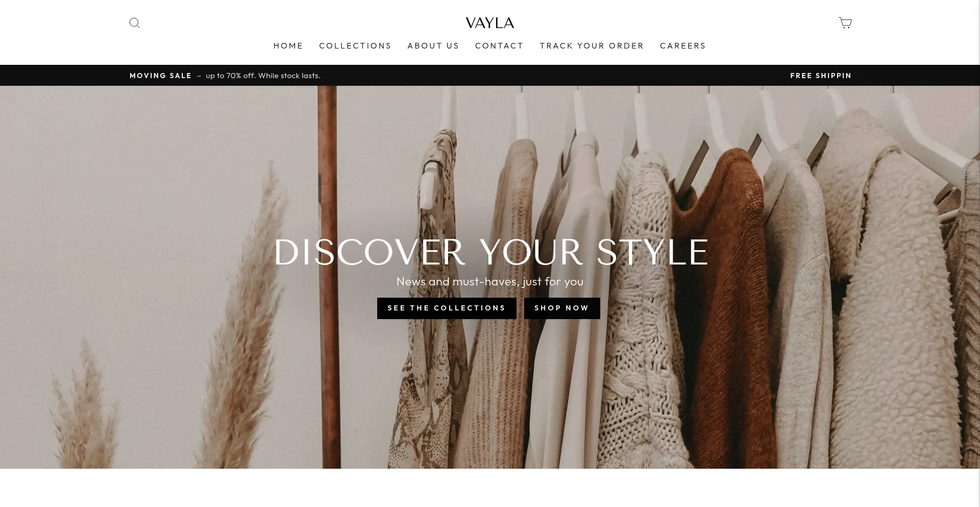Click the up to 70% off text
Image resolution: width=980 pixels, height=507 pixels.
(x=263, y=76)
